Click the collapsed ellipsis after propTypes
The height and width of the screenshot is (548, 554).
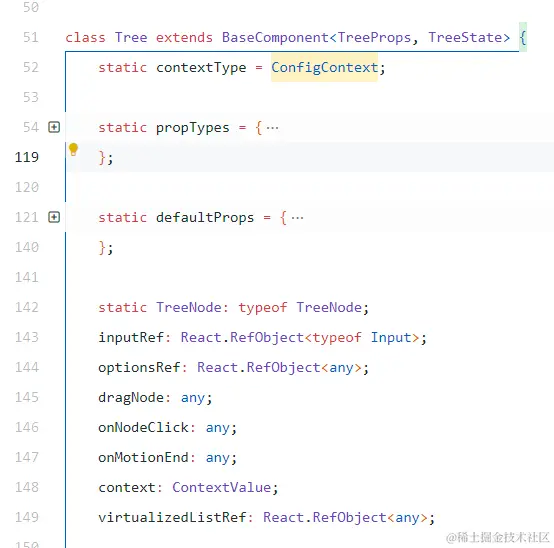(272, 128)
